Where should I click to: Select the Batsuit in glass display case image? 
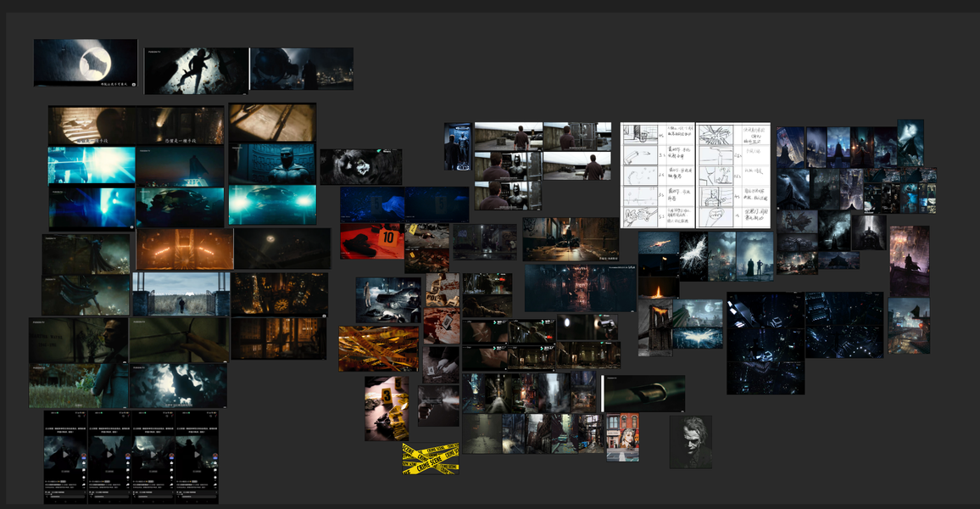coord(458,146)
